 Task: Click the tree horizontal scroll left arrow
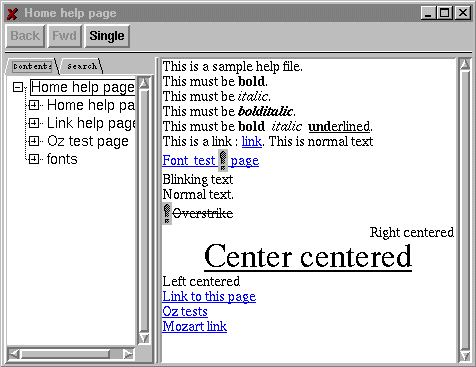pyautogui.click(x=14, y=354)
